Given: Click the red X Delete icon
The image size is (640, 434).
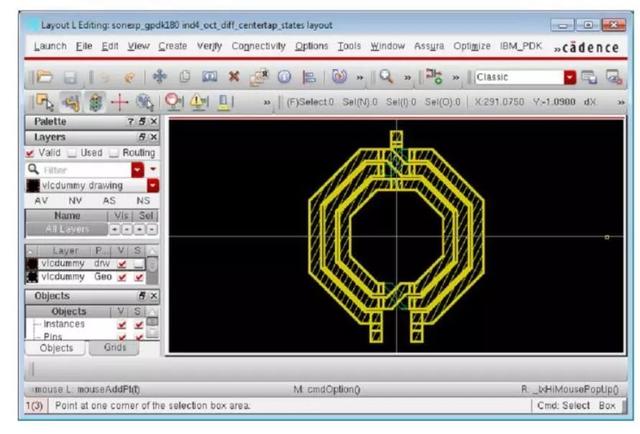Looking at the screenshot, I should [234, 76].
